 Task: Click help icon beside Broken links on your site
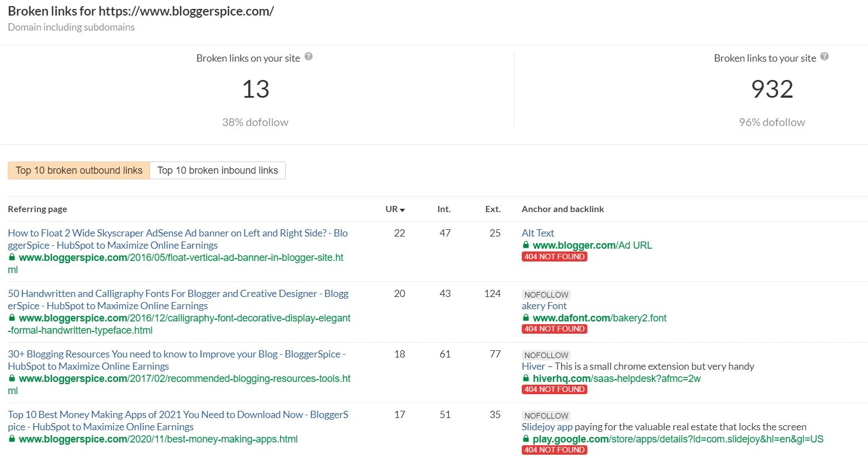click(309, 57)
